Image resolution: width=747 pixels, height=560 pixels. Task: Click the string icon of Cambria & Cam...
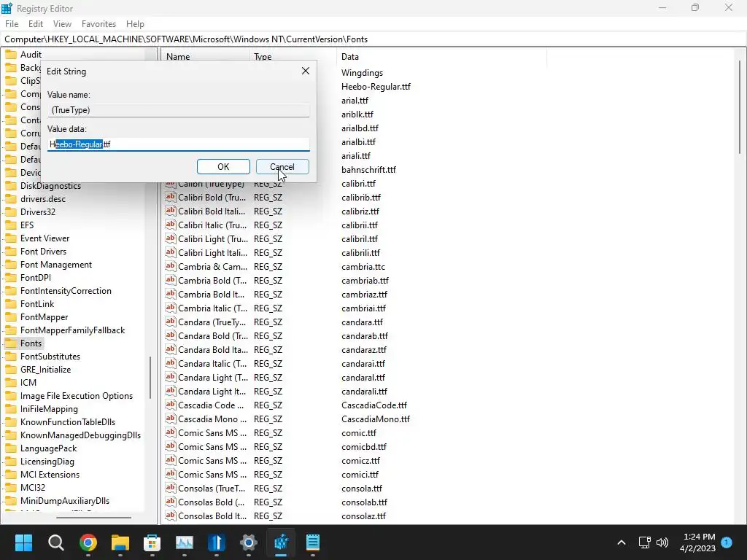[x=170, y=265]
